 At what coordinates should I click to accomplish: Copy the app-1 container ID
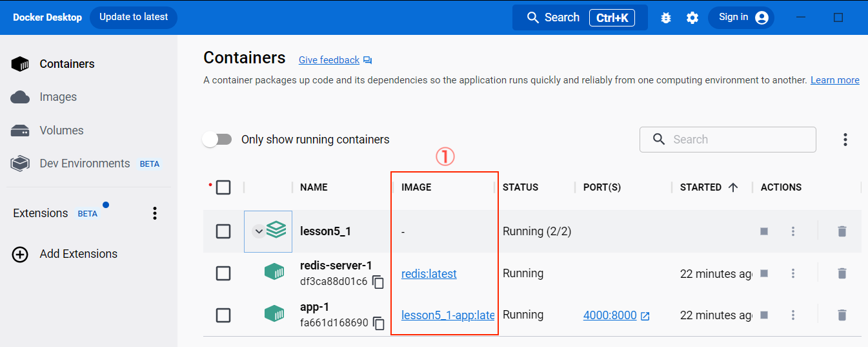click(x=379, y=323)
